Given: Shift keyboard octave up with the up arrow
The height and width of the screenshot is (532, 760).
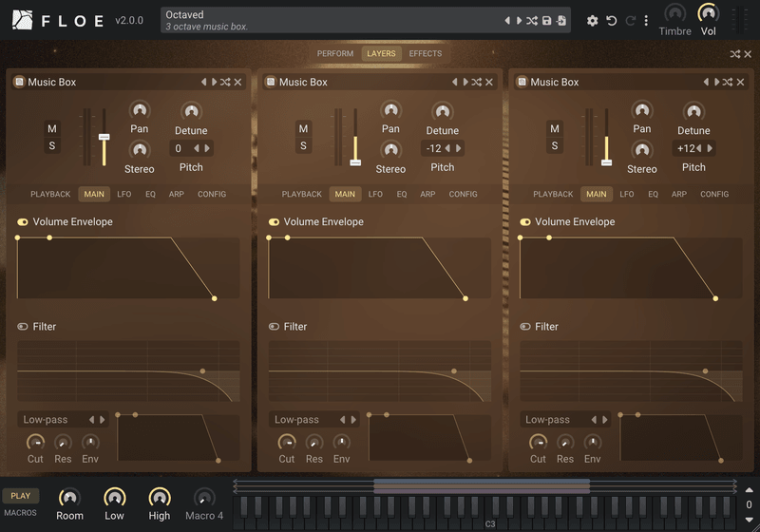Looking at the screenshot, I should [749, 490].
